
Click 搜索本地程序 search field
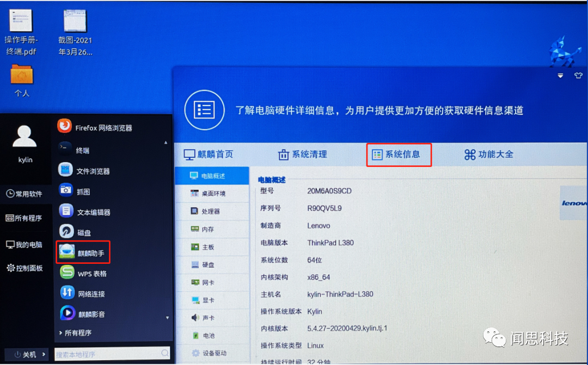click(112, 354)
